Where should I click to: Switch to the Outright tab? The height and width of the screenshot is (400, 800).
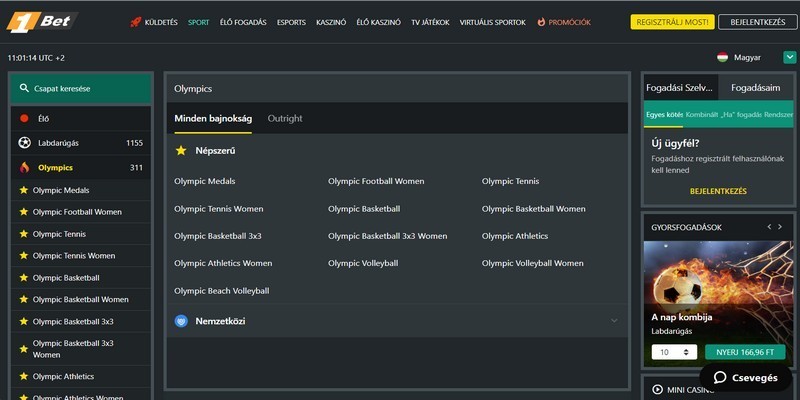click(285, 118)
